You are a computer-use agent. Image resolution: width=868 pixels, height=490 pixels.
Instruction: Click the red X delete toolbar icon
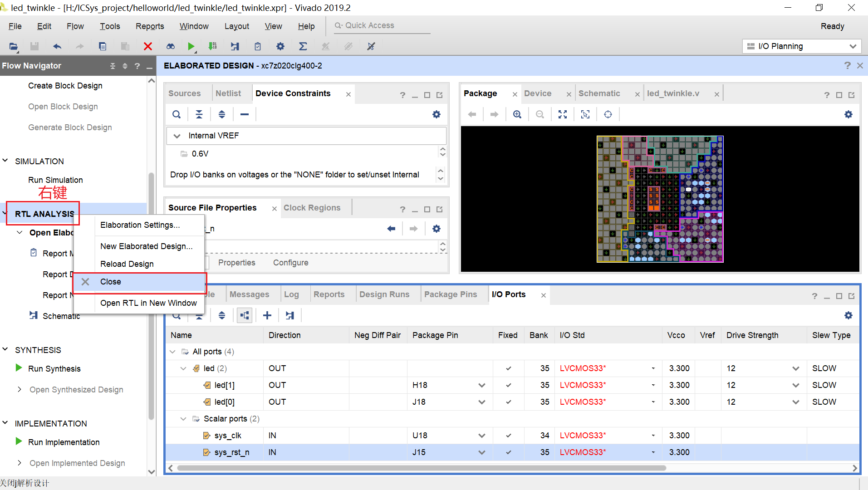147,46
